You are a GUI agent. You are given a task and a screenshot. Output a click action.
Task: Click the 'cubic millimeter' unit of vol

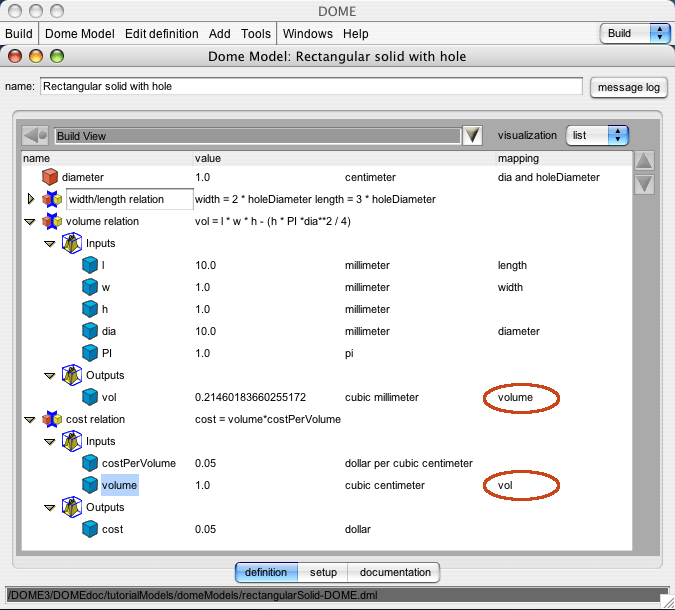(381, 397)
